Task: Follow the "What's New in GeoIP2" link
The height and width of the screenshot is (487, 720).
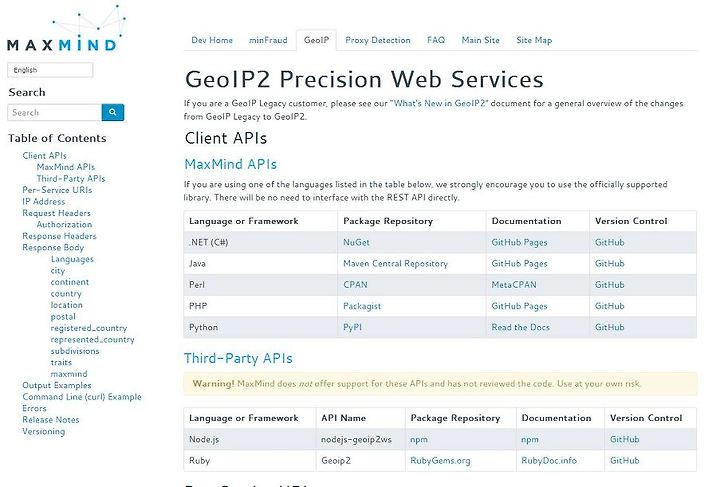Action: 440,103
